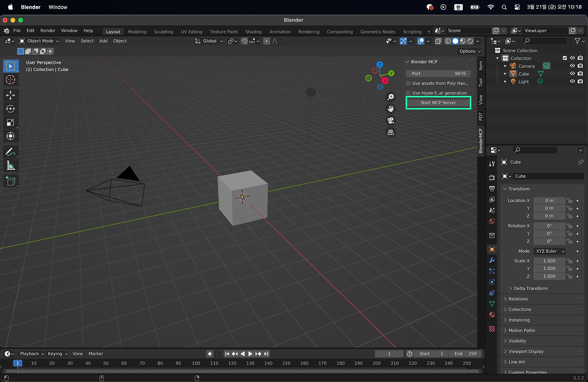Select the Annotate pencil tool
This screenshot has height=382, width=588.
10,152
